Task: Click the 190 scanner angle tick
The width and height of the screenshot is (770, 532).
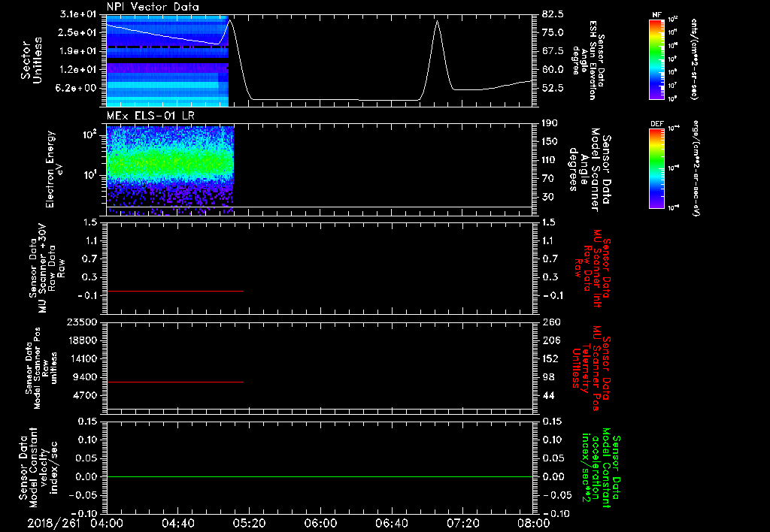Action: [550, 123]
